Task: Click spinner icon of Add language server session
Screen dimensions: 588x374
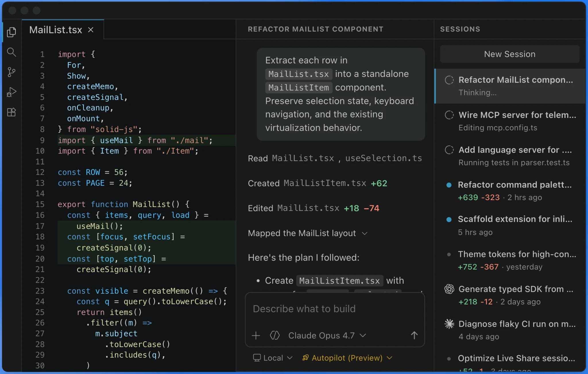Action: point(449,150)
